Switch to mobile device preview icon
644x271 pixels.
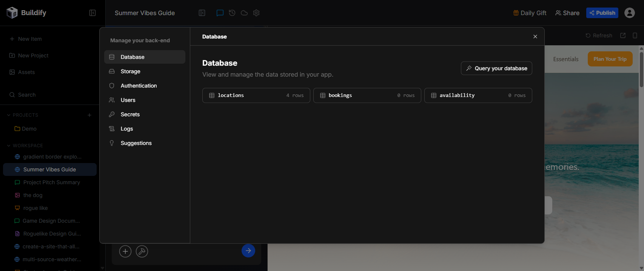pyautogui.click(x=635, y=35)
